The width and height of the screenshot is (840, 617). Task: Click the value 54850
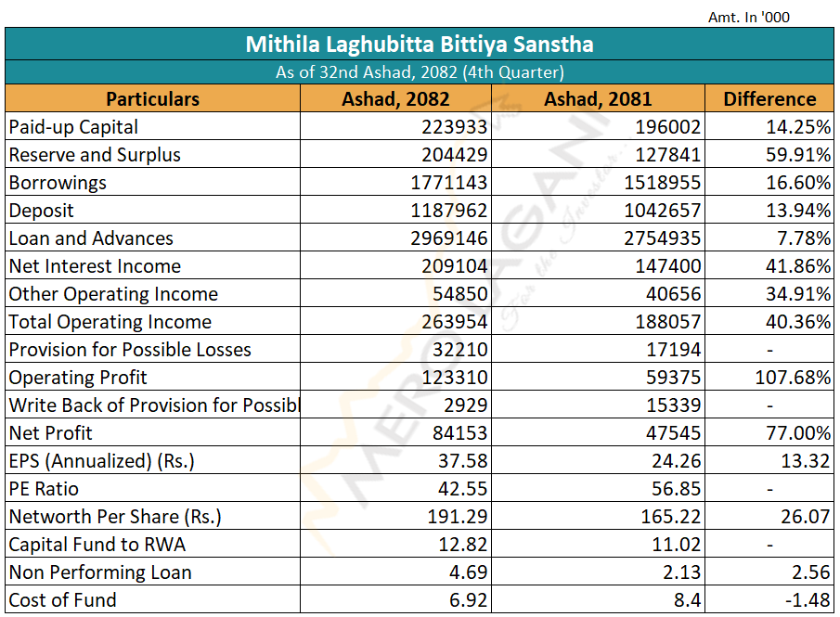(460, 294)
